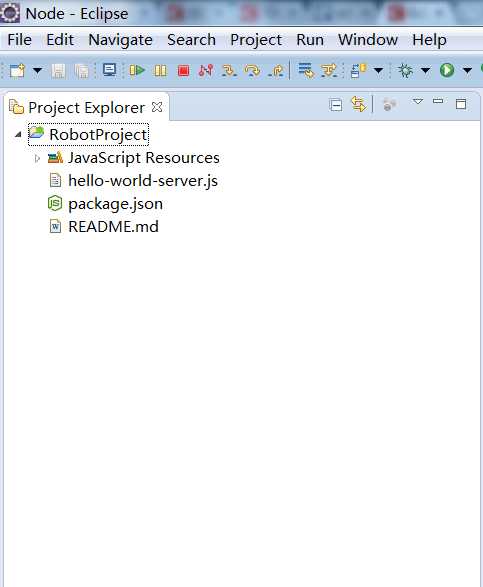
Task: Open the New wizard dropdown arrow
Action: click(x=37, y=70)
